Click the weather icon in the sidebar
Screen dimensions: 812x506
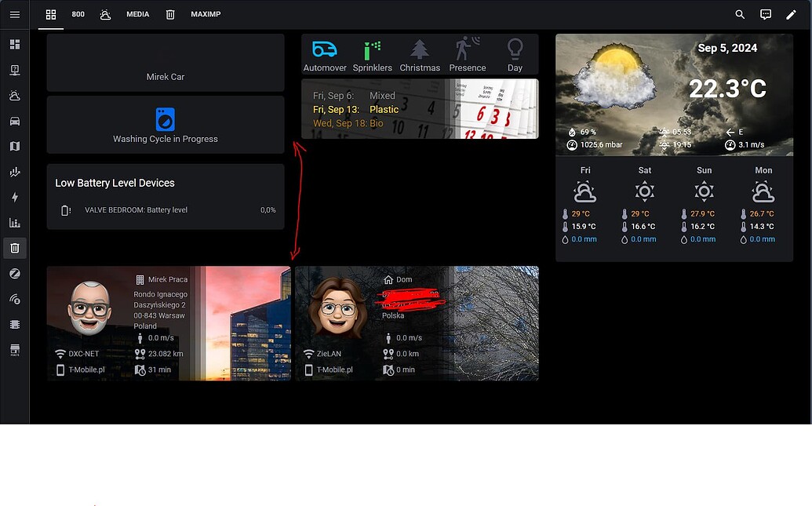coord(15,95)
